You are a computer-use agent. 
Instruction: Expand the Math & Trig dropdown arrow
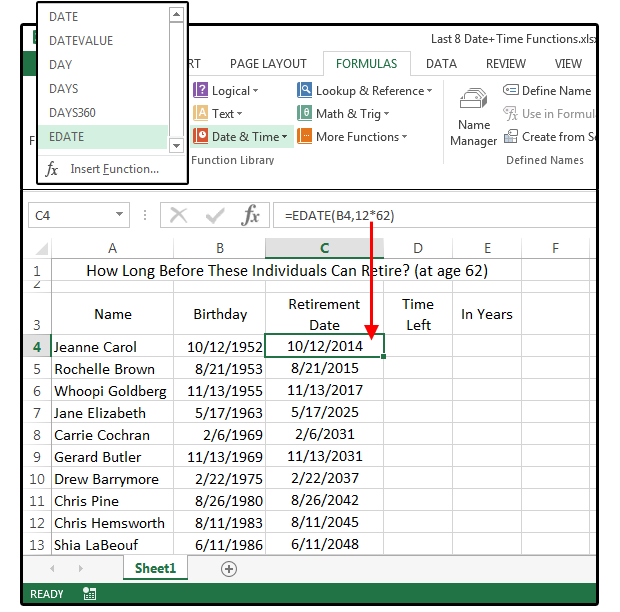386,114
